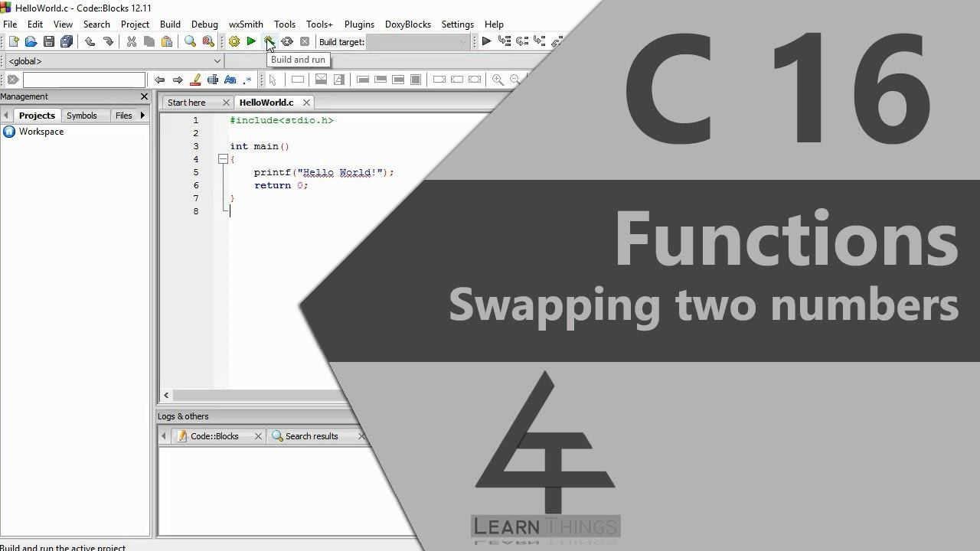Toggle search highlight with the marker icon

195,80
